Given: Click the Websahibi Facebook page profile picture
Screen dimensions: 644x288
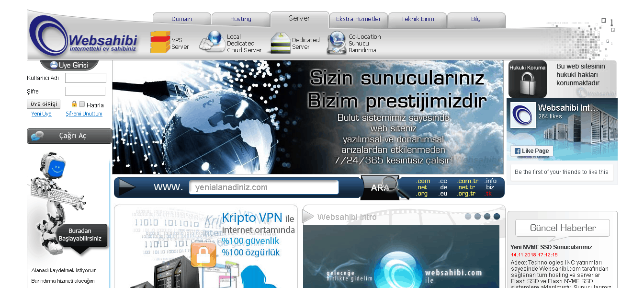Looking at the screenshot, I should point(523,115).
